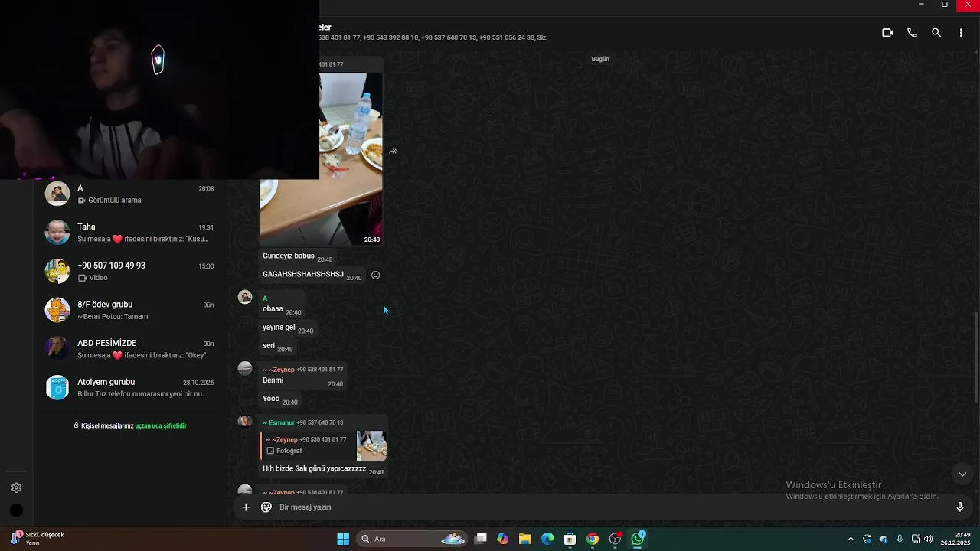Open group info from chat header title
This screenshot has width=980, height=551.
pyautogui.click(x=325, y=28)
